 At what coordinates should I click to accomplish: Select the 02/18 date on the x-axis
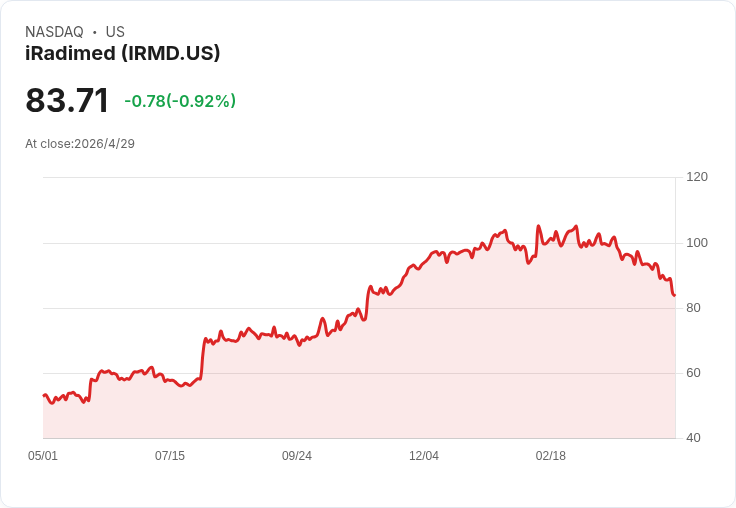551,456
